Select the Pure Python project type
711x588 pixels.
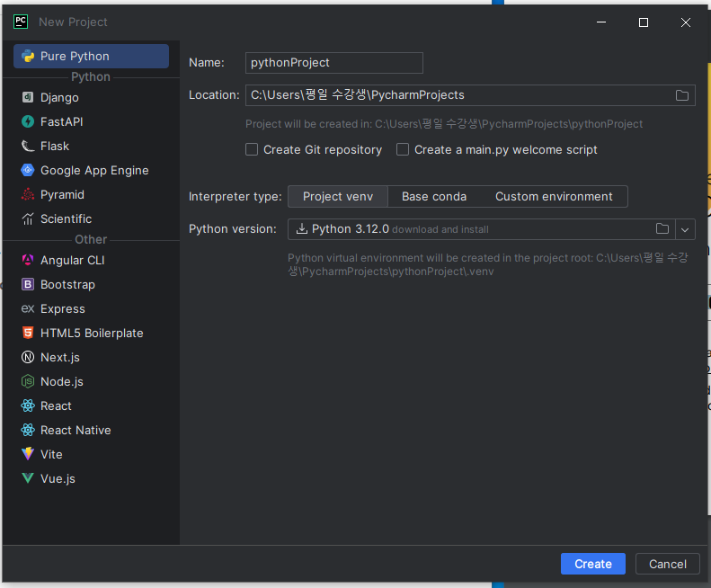tap(91, 57)
